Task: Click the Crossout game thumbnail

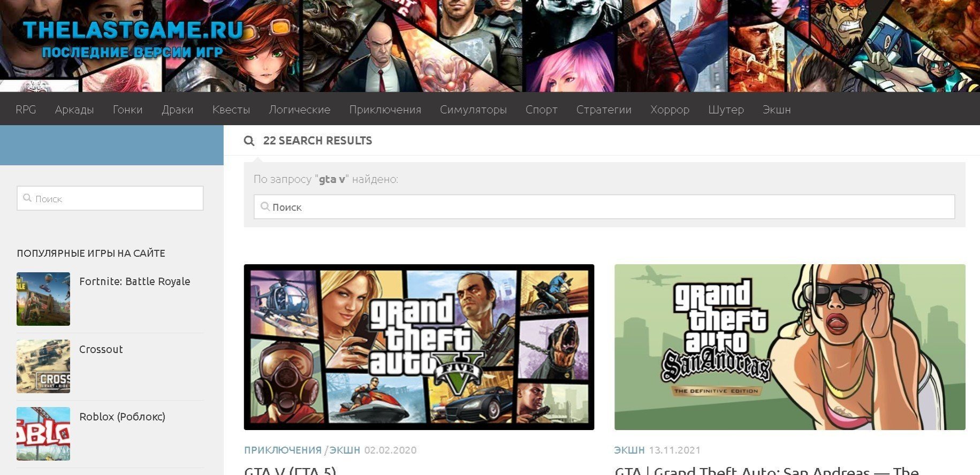Action: point(43,366)
